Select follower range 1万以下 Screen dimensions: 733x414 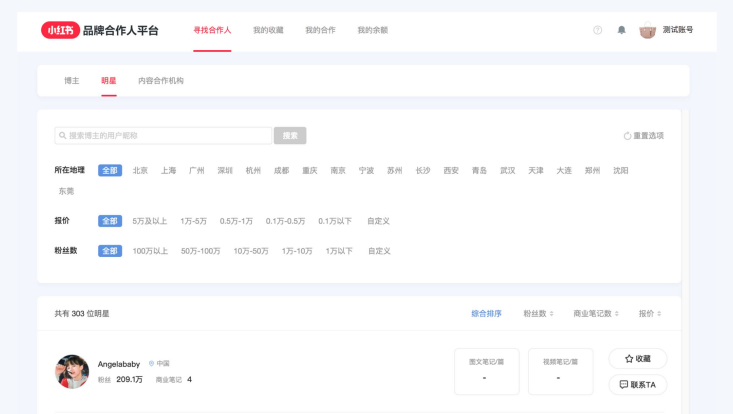click(x=339, y=251)
